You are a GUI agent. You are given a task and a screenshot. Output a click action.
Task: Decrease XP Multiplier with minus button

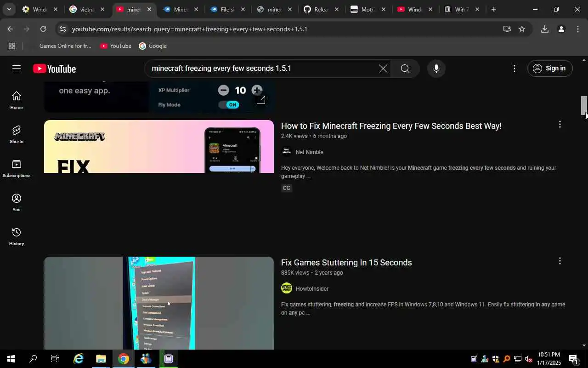(x=223, y=90)
